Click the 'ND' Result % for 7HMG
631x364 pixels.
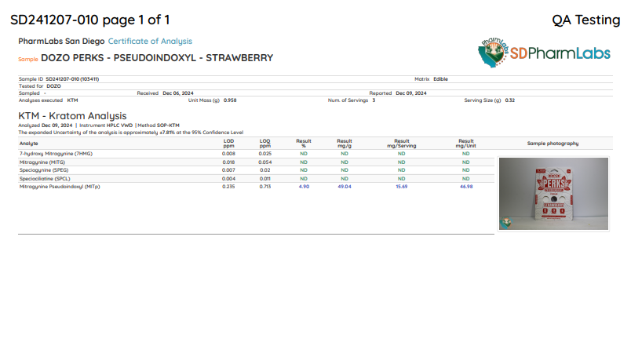pyautogui.click(x=304, y=154)
